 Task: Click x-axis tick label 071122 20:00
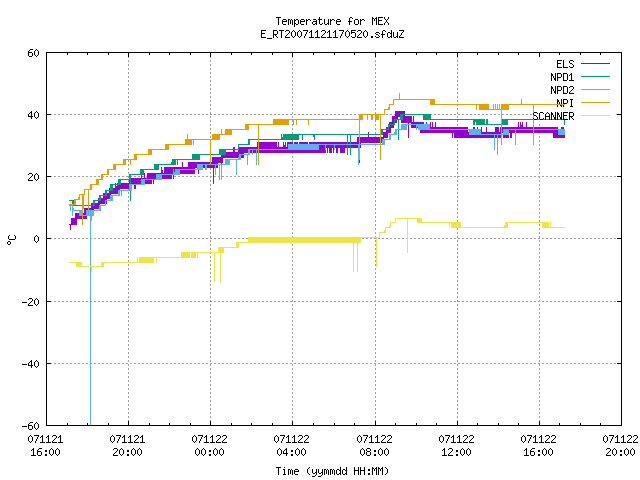coord(620,446)
